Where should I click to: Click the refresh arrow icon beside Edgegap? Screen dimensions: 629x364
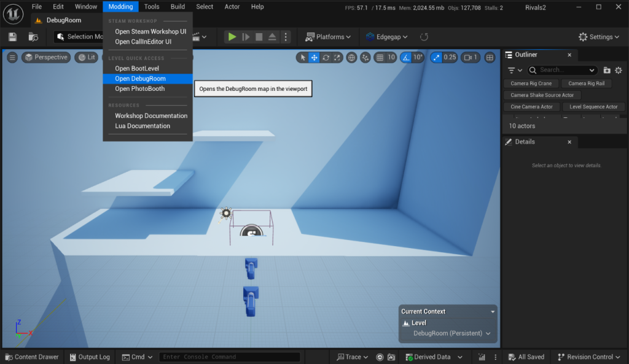(424, 37)
